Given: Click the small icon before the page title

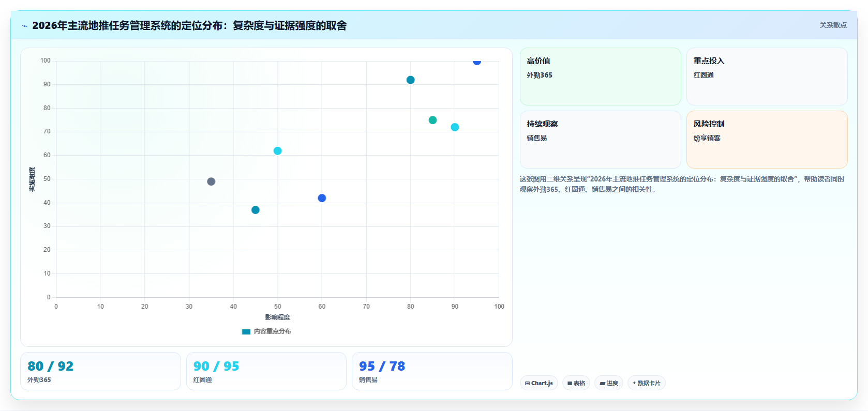Looking at the screenshot, I should point(24,26).
